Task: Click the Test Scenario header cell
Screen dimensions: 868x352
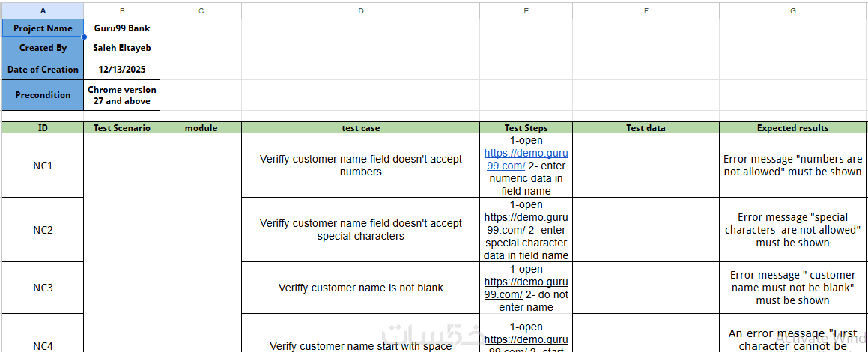Action: tap(122, 128)
